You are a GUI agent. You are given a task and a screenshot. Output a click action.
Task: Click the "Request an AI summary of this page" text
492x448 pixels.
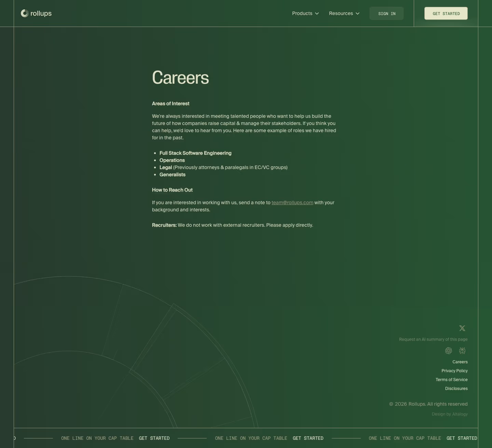point(433,339)
